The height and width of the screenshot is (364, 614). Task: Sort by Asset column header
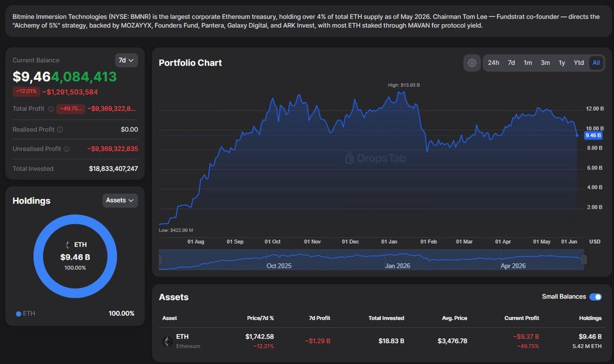[169, 318]
